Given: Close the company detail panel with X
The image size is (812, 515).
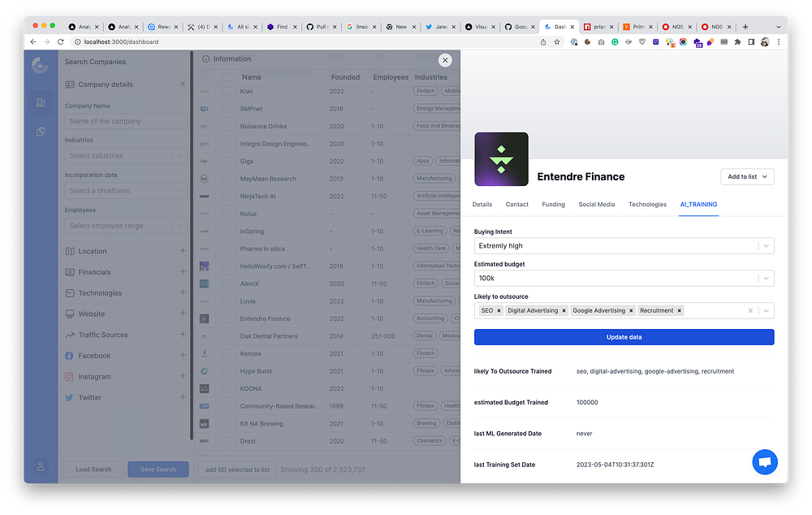Looking at the screenshot, I should click(445, 60).
